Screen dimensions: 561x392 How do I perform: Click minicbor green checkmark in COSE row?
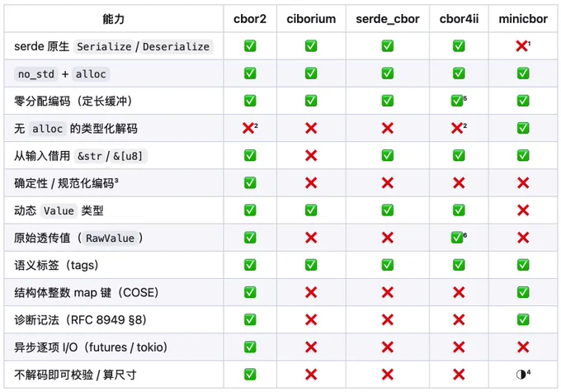(523, 292)
